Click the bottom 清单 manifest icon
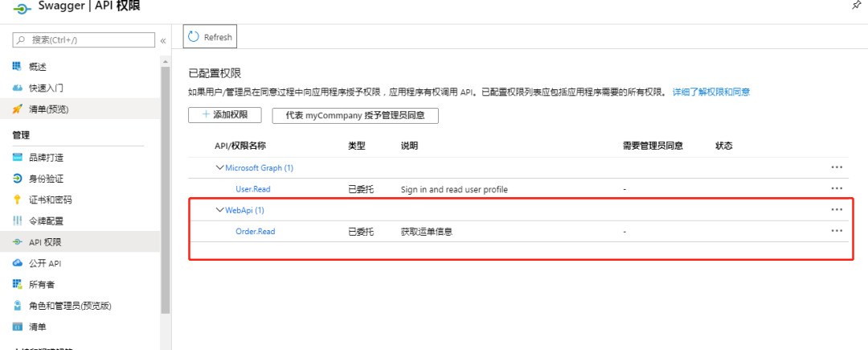 (x=17, y=327)
